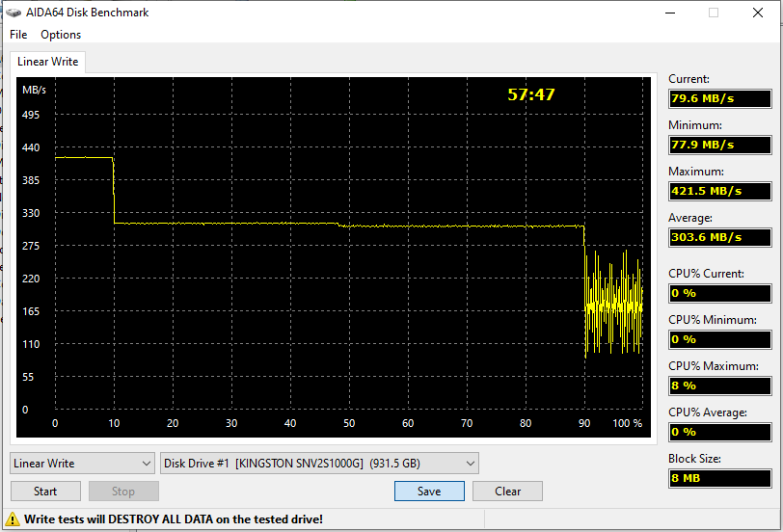Click the 'Write tests will DESTROY ALL DATA' warning

tap(174, 519)
